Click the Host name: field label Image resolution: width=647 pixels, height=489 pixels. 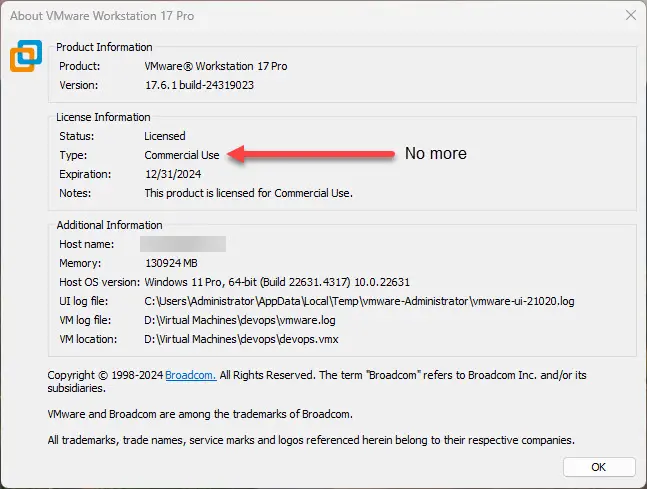point(87,244)
